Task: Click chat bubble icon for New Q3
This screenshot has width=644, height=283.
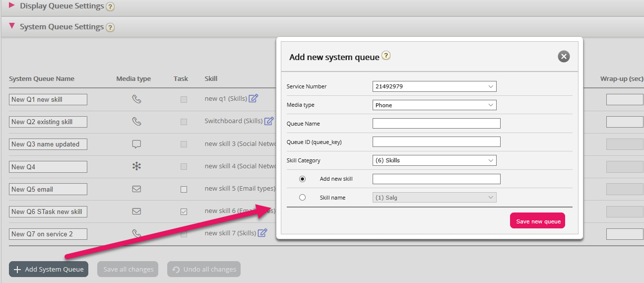Action: pos(136,144)
